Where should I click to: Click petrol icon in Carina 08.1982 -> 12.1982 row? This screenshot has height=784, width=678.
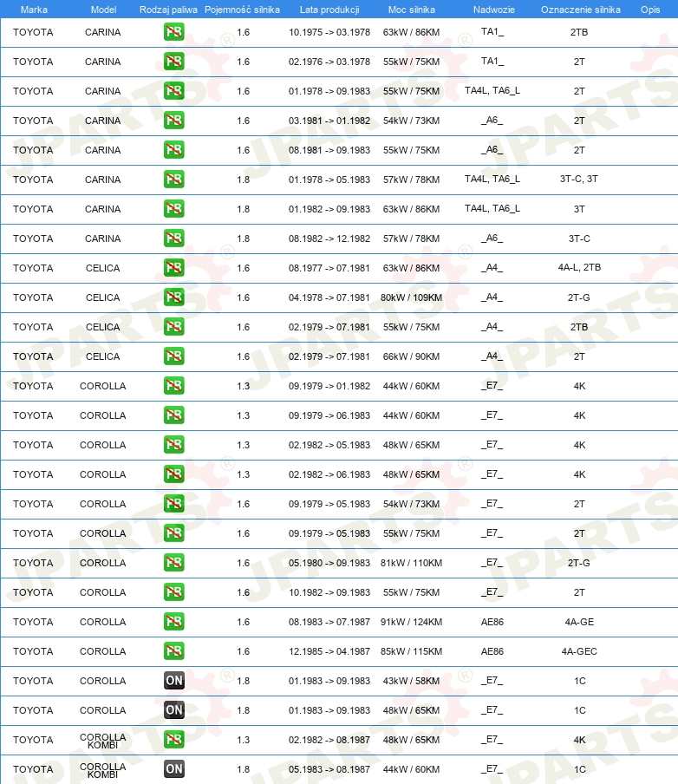point(174,239)
